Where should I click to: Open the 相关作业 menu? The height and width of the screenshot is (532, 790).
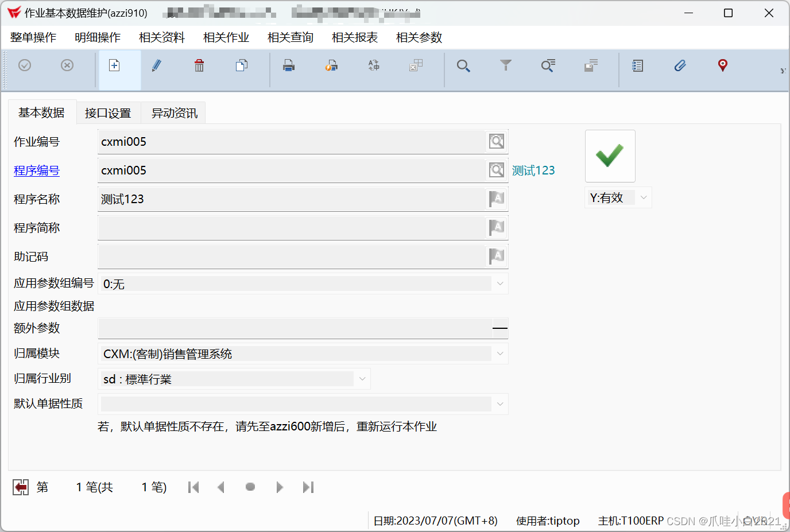pos(226,37)
